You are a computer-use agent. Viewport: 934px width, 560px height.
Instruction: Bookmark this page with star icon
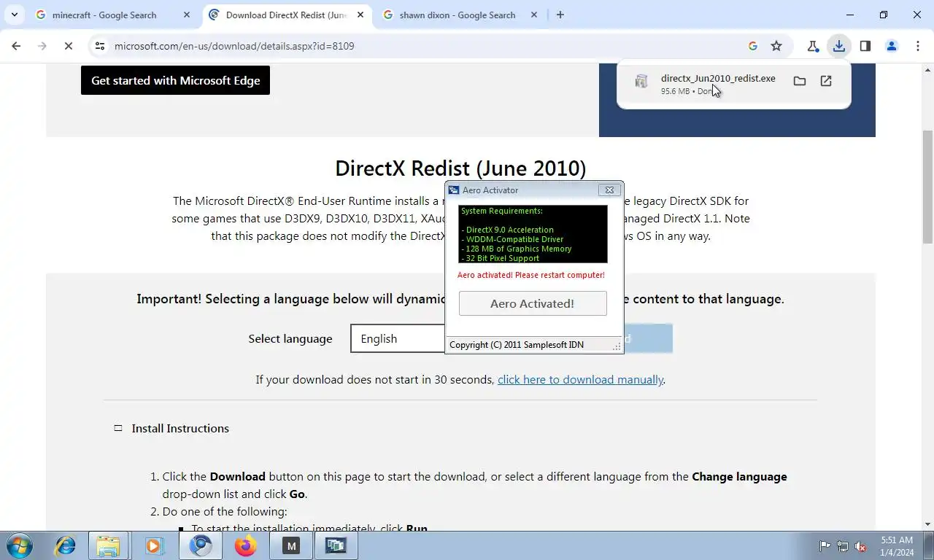(776, 46)
